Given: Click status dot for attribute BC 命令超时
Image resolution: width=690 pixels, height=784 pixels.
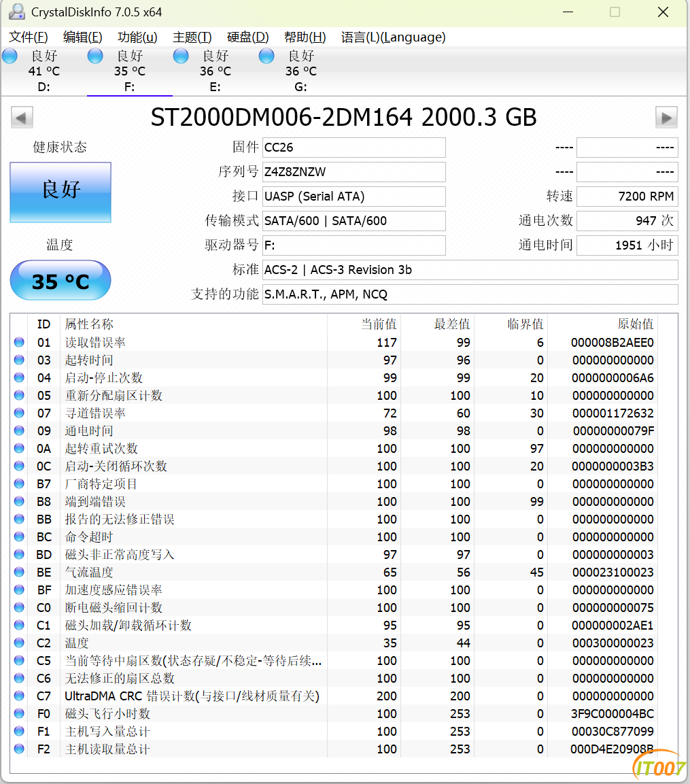Looking at the screenshot, I should point(19,536).
